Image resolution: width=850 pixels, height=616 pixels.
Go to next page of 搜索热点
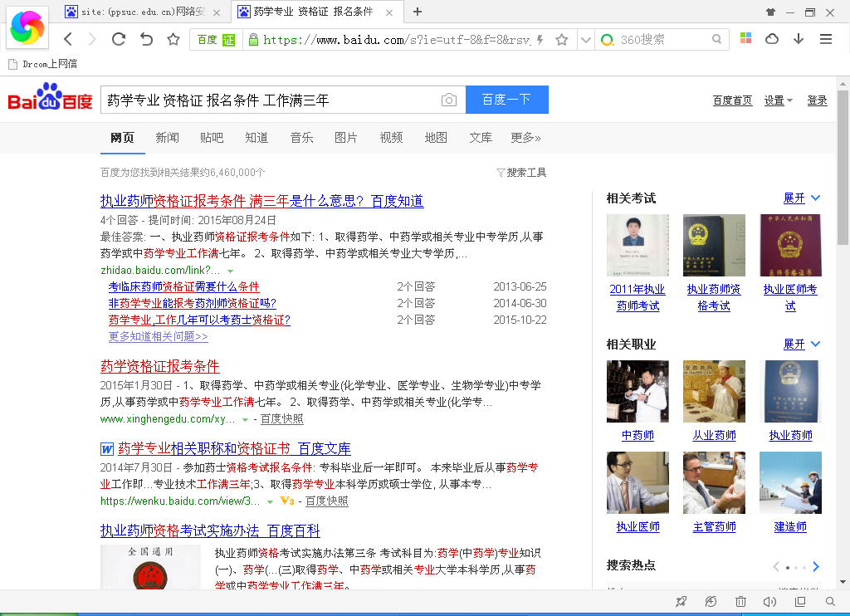[x=816, y=567]
